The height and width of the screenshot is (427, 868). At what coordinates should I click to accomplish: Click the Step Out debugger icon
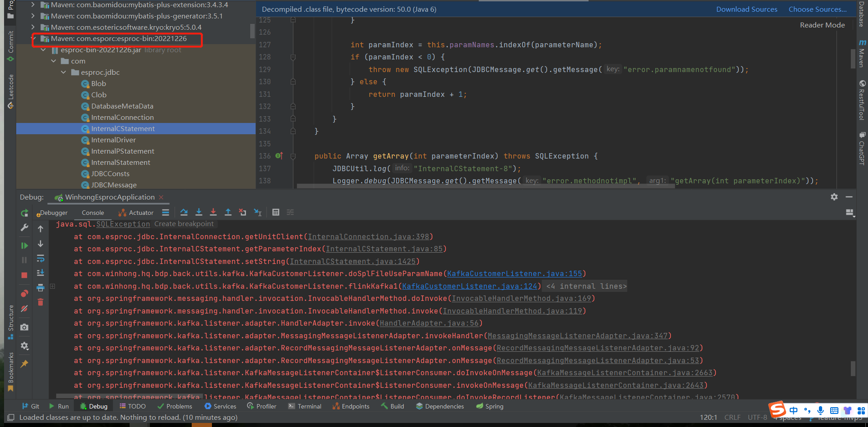tap(228, 212)
